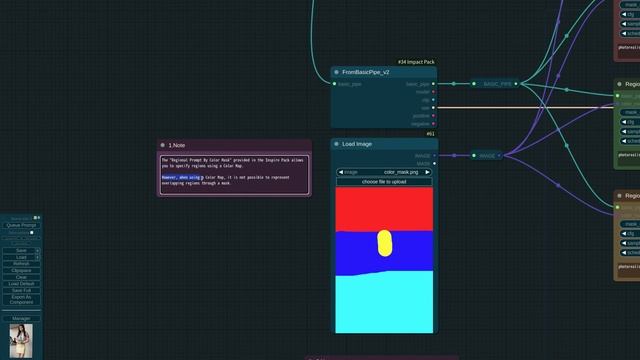Collapse the 1.Note node via its title dot

click(162, 145)
